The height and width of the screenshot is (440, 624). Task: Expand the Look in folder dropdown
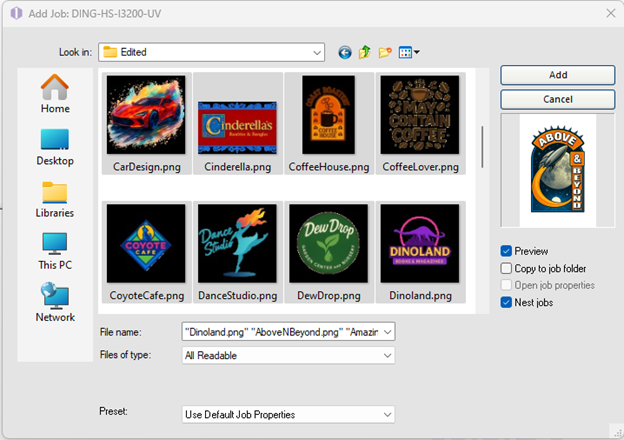pyautogui.click(x=317, y=52)
